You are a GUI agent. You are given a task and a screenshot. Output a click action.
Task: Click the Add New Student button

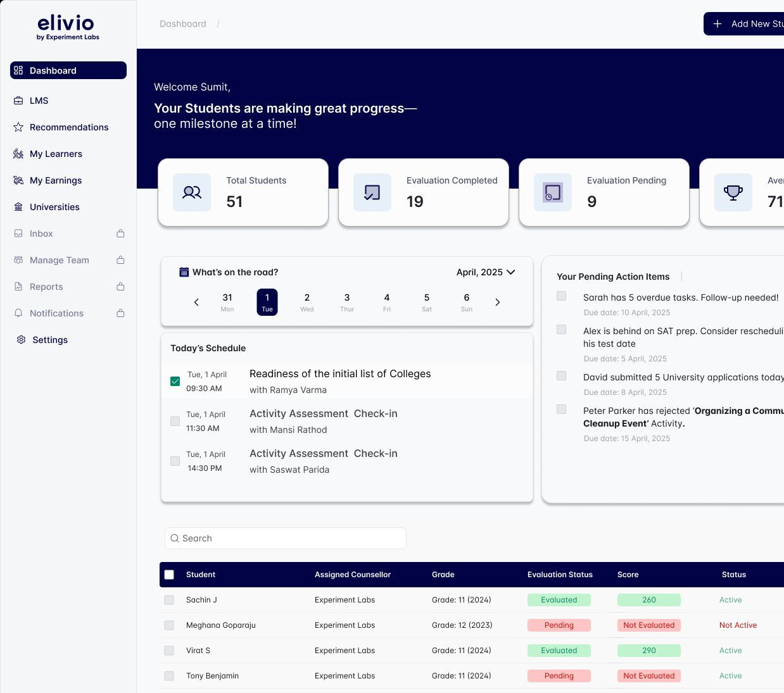click(744, 24)
